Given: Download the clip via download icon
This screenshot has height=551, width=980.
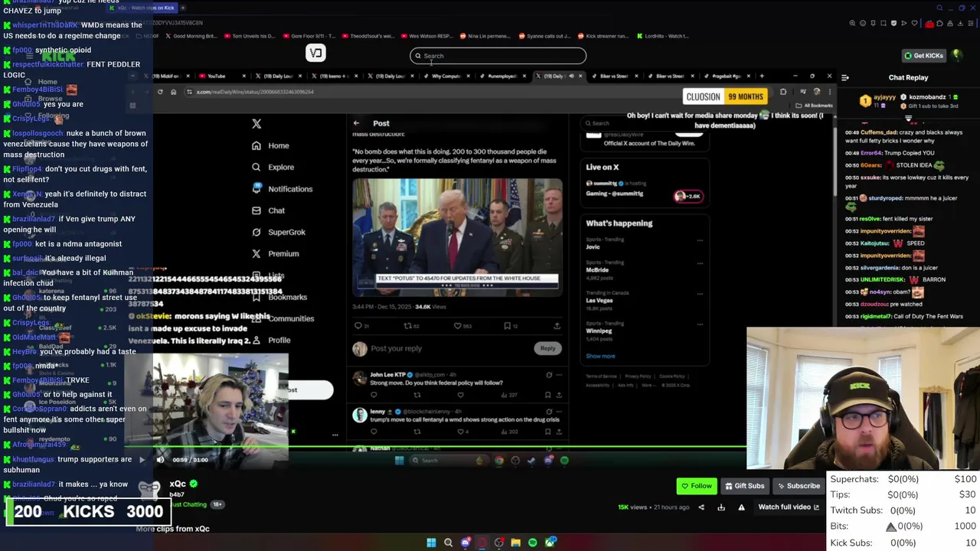Looking at the screenshot, I should tap(720, 507).
